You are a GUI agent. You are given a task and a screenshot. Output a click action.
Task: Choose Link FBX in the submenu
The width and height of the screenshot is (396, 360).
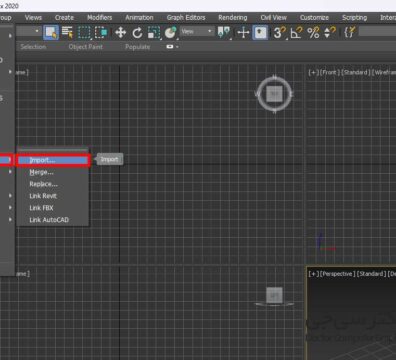pos(53,208)
